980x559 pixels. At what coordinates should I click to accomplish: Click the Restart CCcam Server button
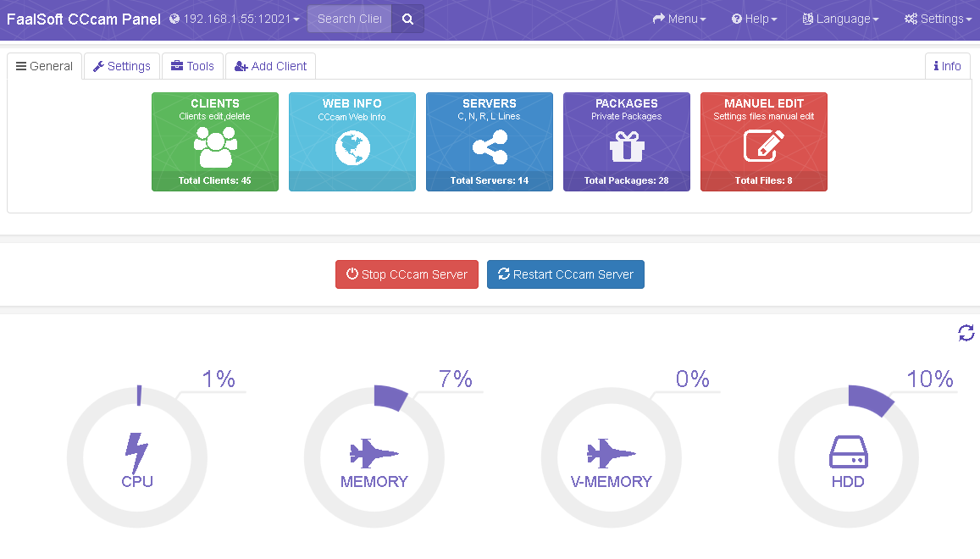pos(566,274)
